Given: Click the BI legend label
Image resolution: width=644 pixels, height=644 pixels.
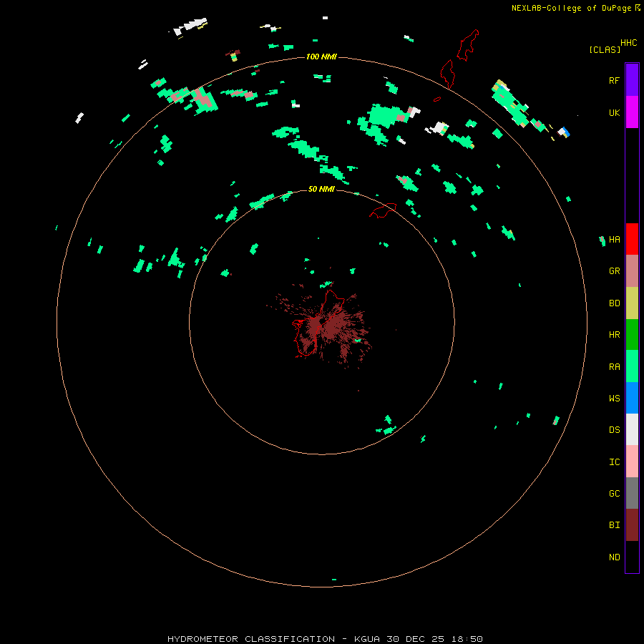Looking at the screenshot, I should (614, 525).
